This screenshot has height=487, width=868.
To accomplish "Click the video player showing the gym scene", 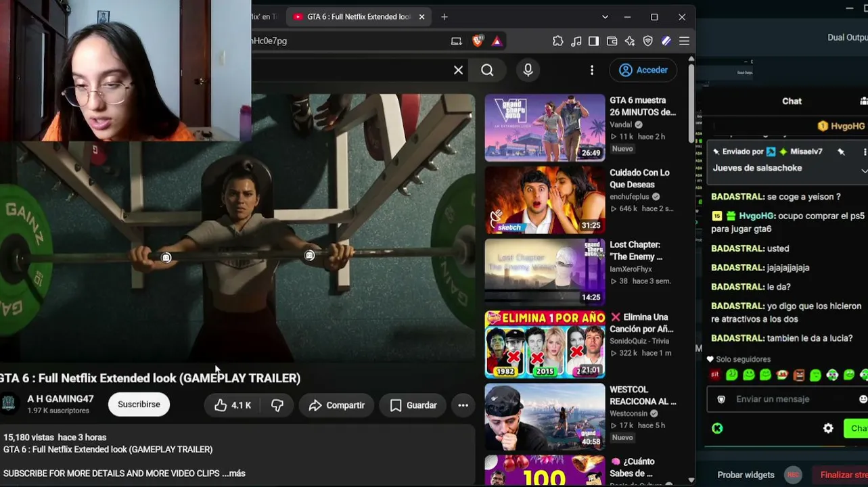I will pos(237,228).
